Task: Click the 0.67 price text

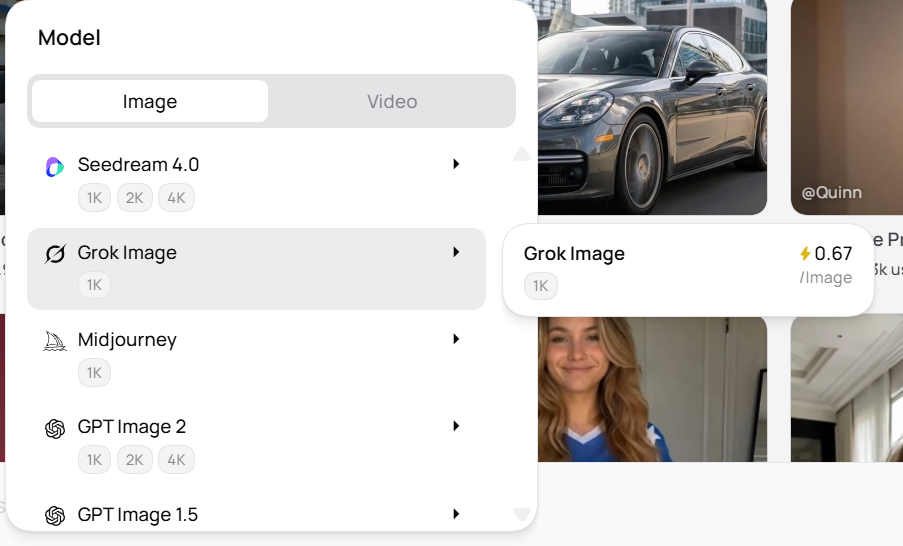Action: (x=833, y=253)
